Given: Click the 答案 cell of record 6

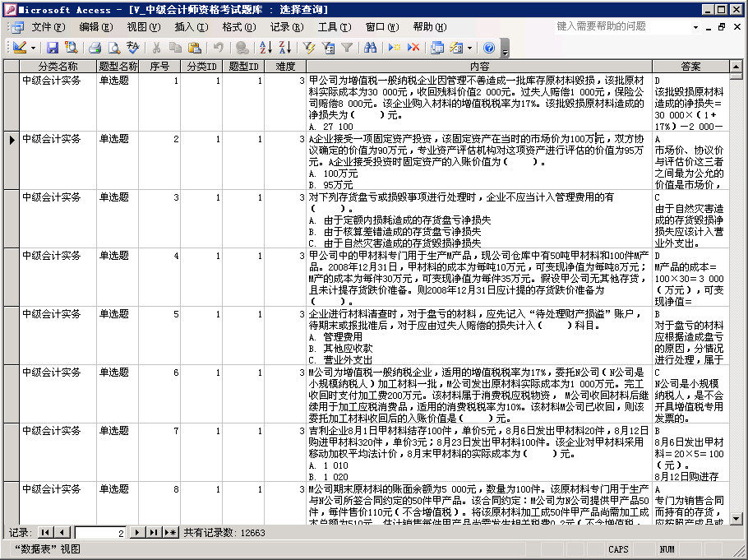Looking at the screenshot, I should [x=690, y=395].
